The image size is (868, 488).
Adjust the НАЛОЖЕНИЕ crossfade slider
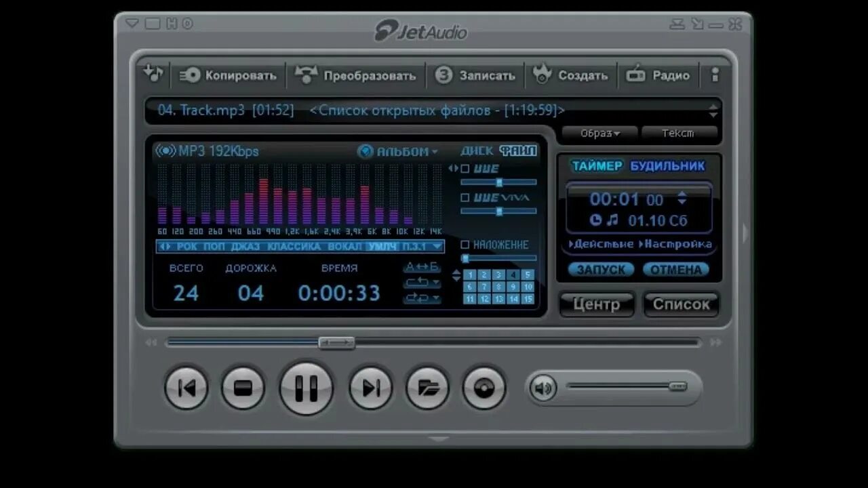click(499, 258)
